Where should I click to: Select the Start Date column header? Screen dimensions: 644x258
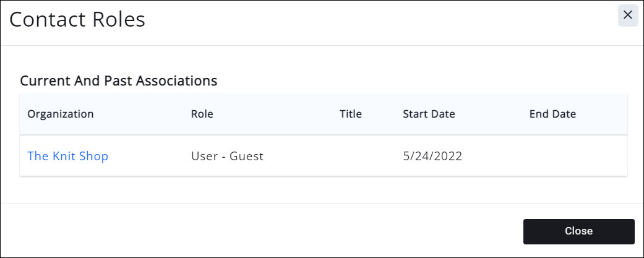pyautogui.click(x=429, y=114)
